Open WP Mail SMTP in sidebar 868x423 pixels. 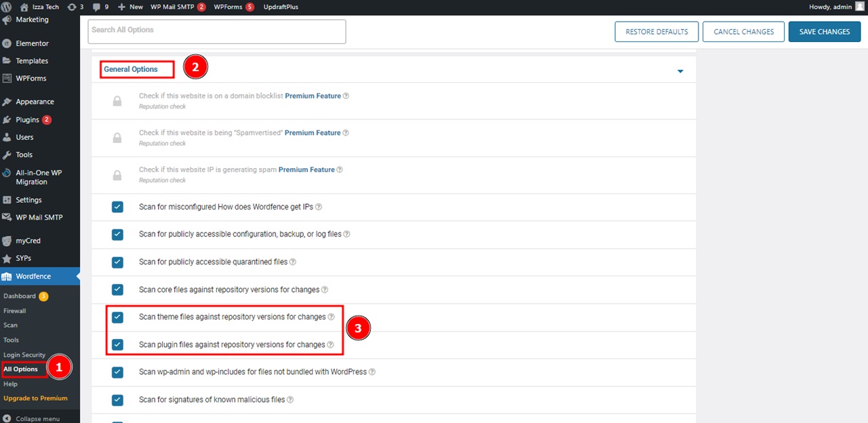[x=39, y=218]
